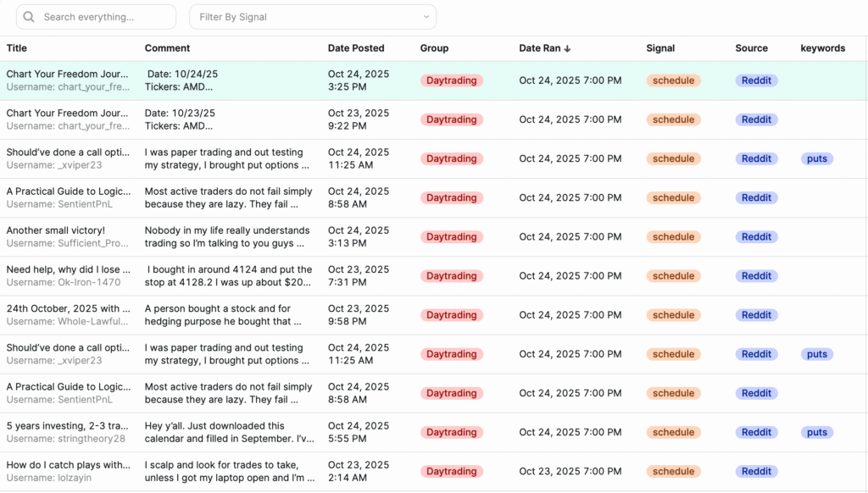868x493 pixels.
Task: Click puts tag in "5 years investing" row
Action: pyautogui.click(x=817, y=432)
